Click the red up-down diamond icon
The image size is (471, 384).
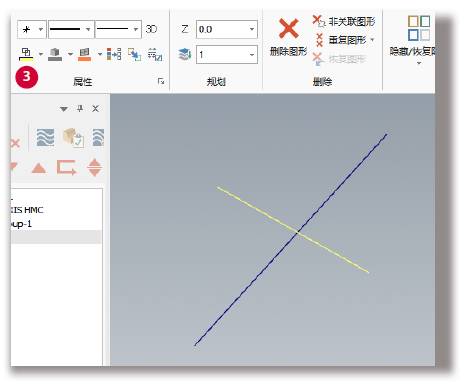click(x=95, y=167)
